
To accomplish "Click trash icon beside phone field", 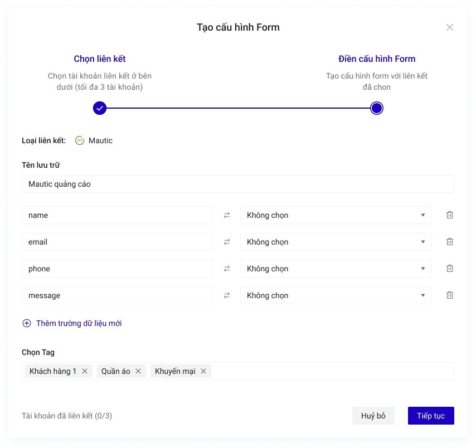I will (x=449, y=269).
